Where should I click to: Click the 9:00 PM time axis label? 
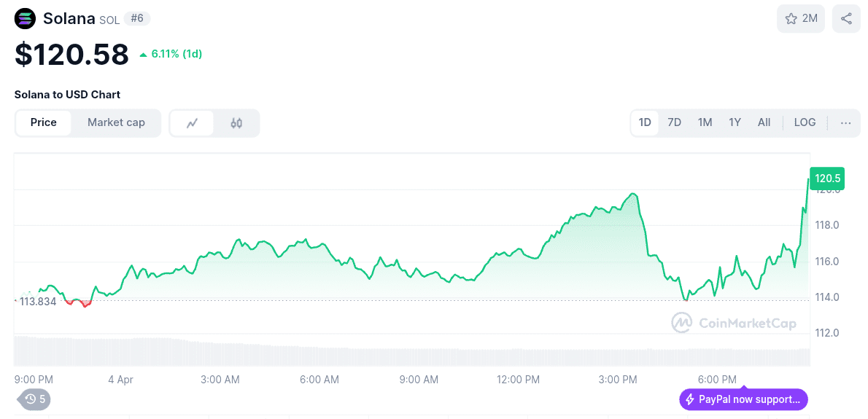tap(34, 380)
